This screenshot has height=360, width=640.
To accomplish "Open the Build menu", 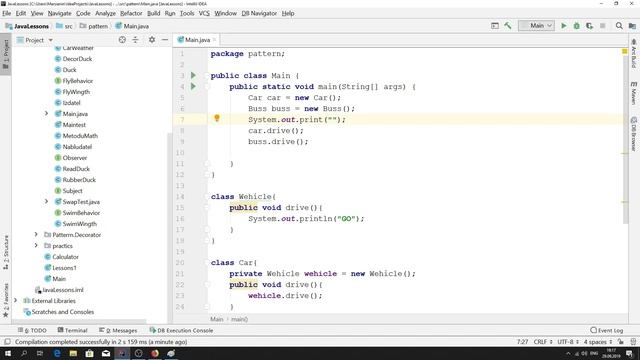I will point(153,13).
